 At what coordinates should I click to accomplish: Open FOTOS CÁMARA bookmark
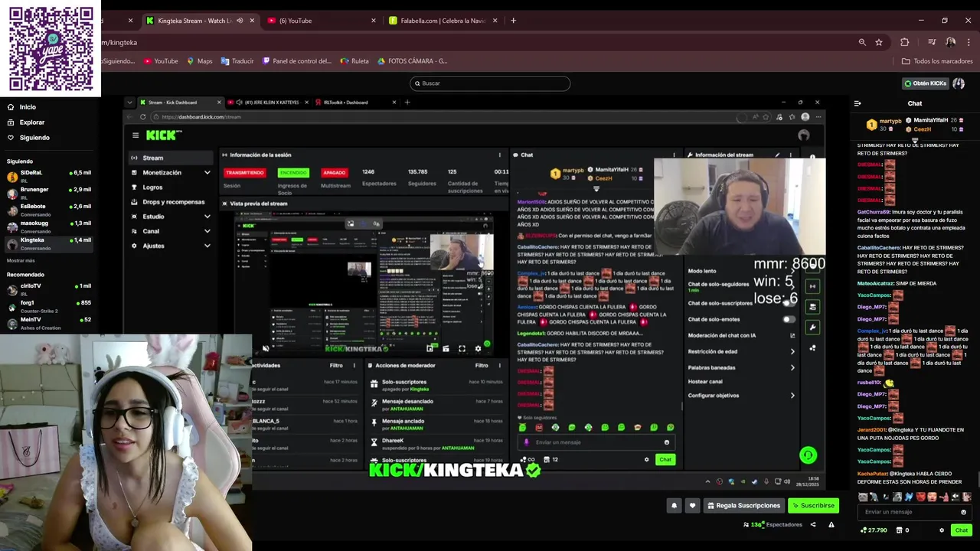[413, 61]
